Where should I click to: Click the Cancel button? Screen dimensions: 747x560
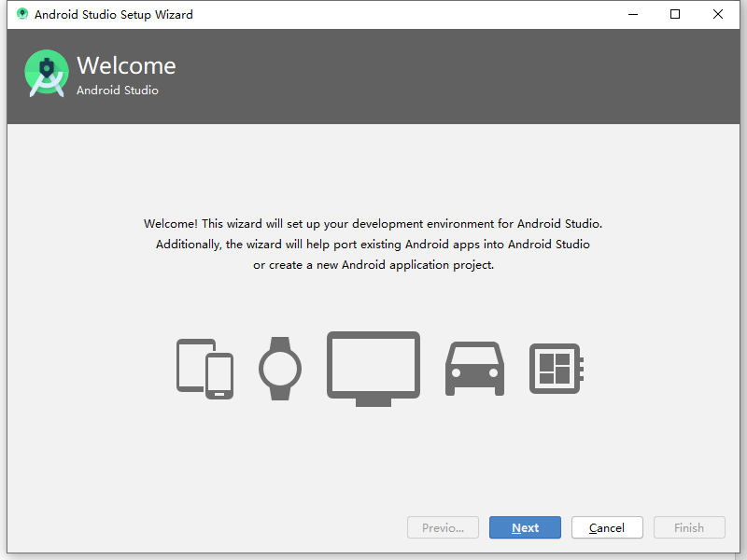[x=607, y=527]
